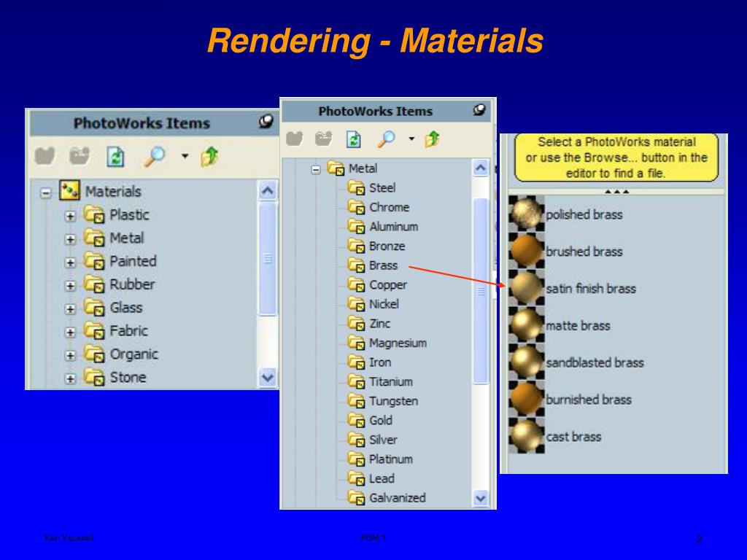Choose the burnished brass thumbnail
This screenshot has height=560, width=747.
[x=527, y=399]
